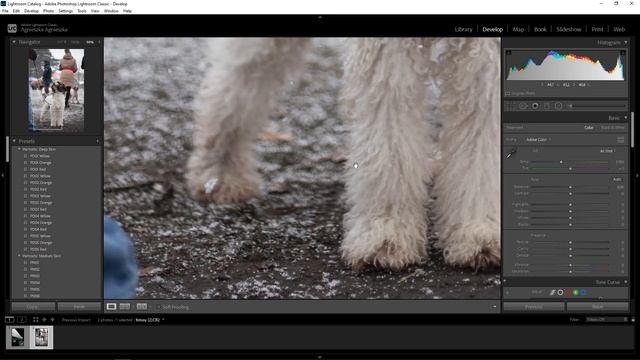This screenshot has width=640, height=360.
Task: Click the Copy settings button
Action: [x=33, y=307]
